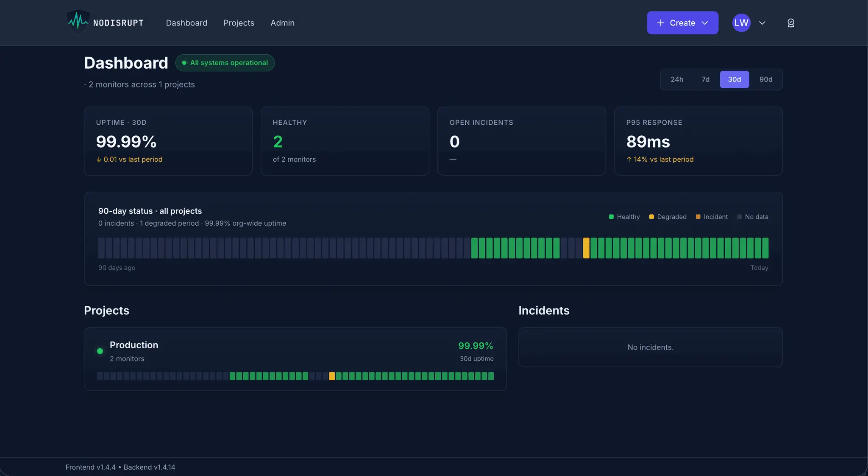Click the Incidents section heading
Image resolution: width=868 pixels, height=476 pixels.
click(544, 311)
